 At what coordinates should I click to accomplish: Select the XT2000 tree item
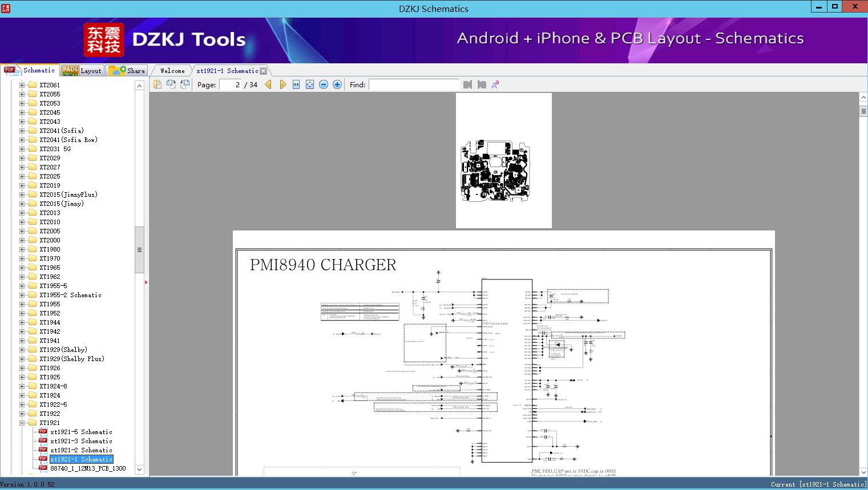(50, 240)
